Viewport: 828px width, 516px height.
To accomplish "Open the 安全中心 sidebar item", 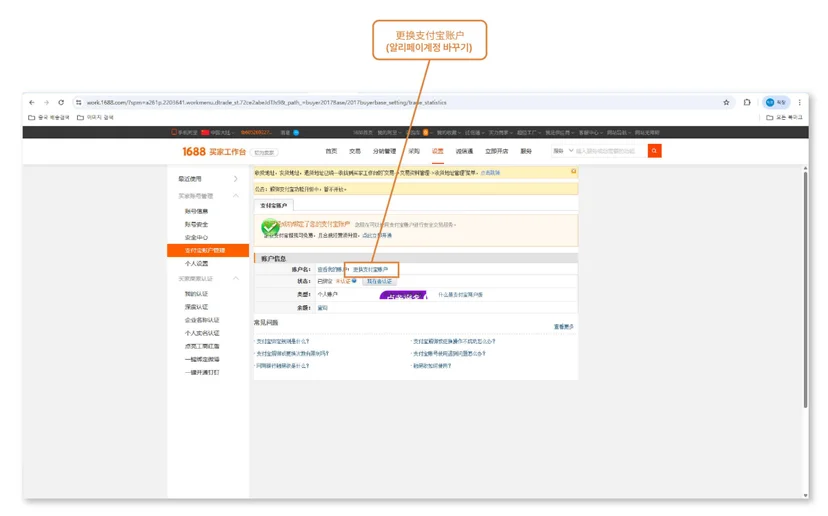I will tap(196, 238).
